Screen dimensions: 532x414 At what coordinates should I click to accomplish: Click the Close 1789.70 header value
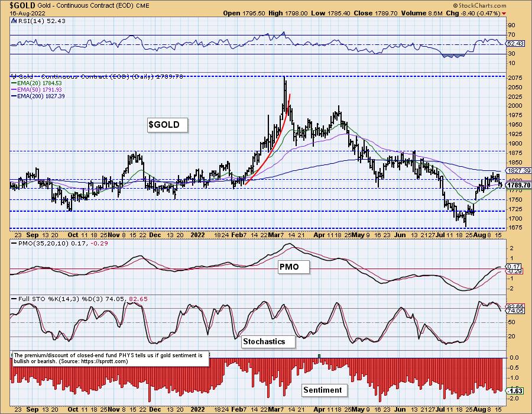375,13
